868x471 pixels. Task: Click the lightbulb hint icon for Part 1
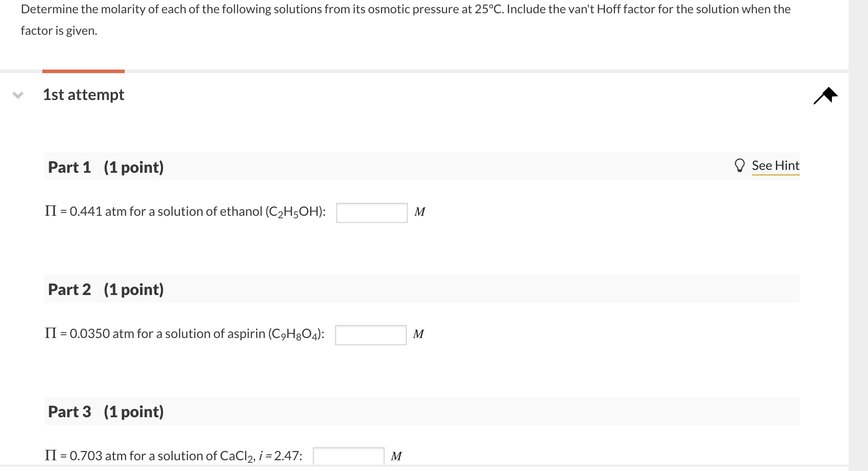coord(740,165)
